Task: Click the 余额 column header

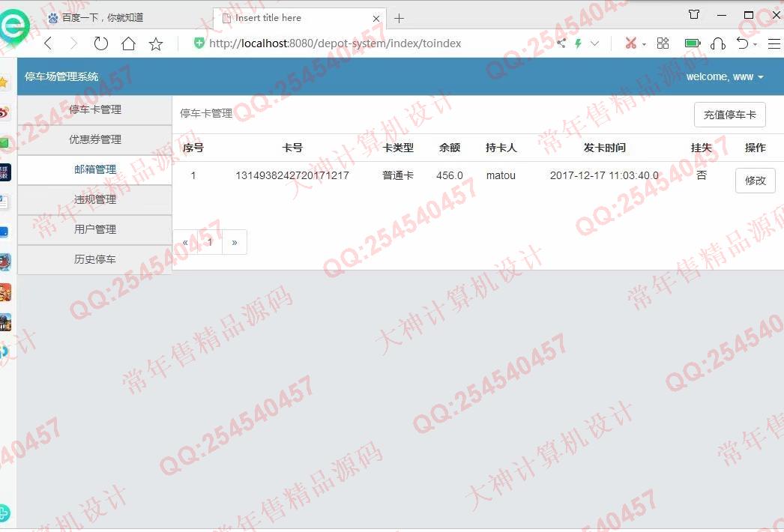Action: [450, 148]
